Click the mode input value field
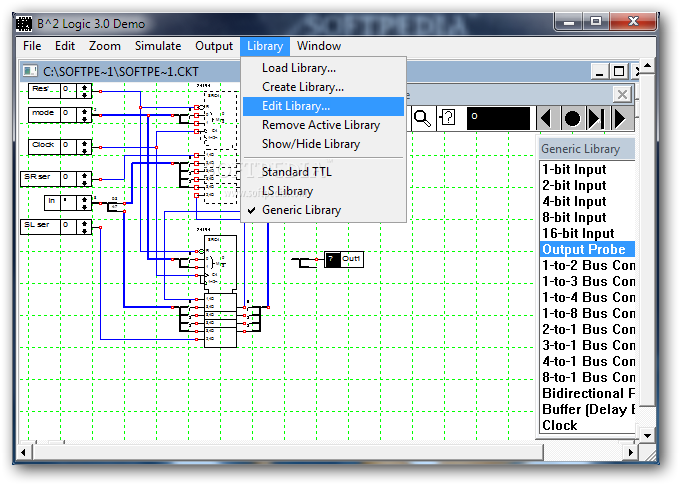680x485 pixels. [68, 115]
